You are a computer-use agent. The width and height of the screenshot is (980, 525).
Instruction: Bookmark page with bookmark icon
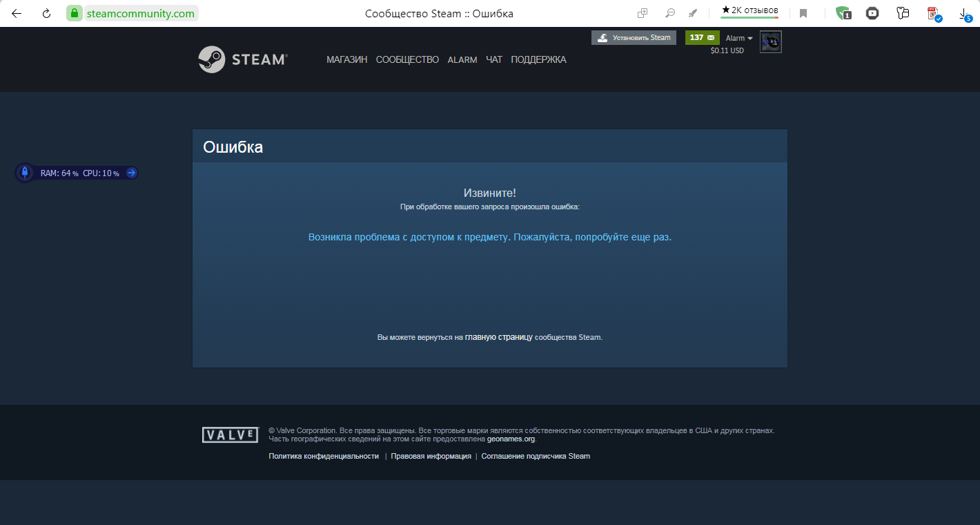pos(803,13)
